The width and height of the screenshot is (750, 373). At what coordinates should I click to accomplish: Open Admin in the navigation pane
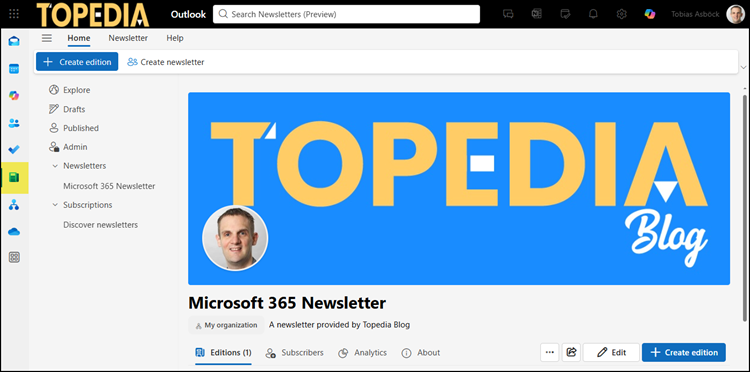pos(68,147)
